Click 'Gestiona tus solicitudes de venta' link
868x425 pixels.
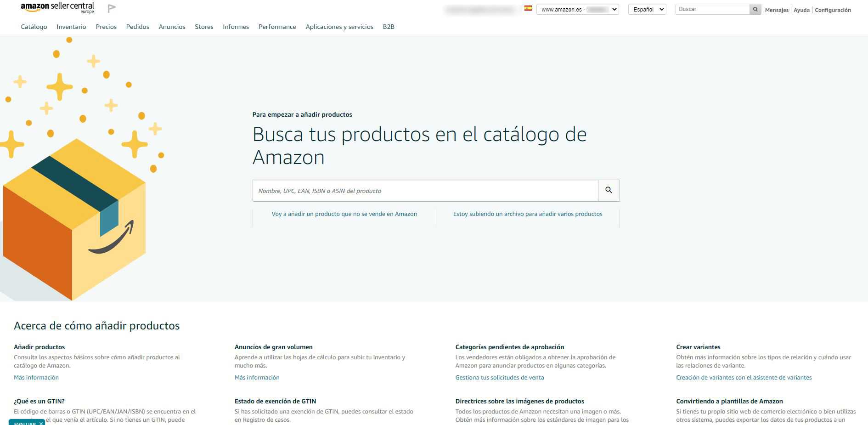[x=500, y=377]
